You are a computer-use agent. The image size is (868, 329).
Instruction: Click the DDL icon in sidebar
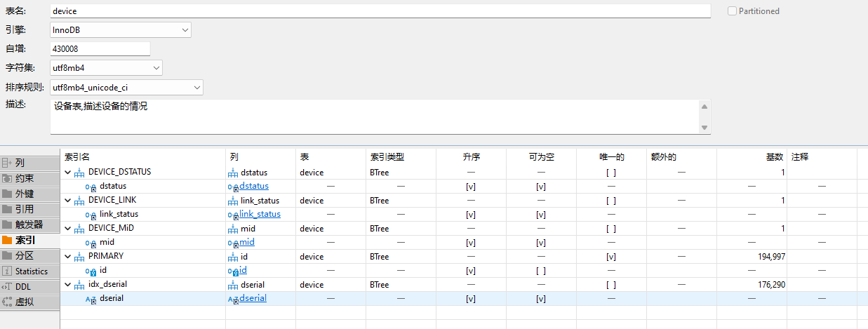coord(7,287)
